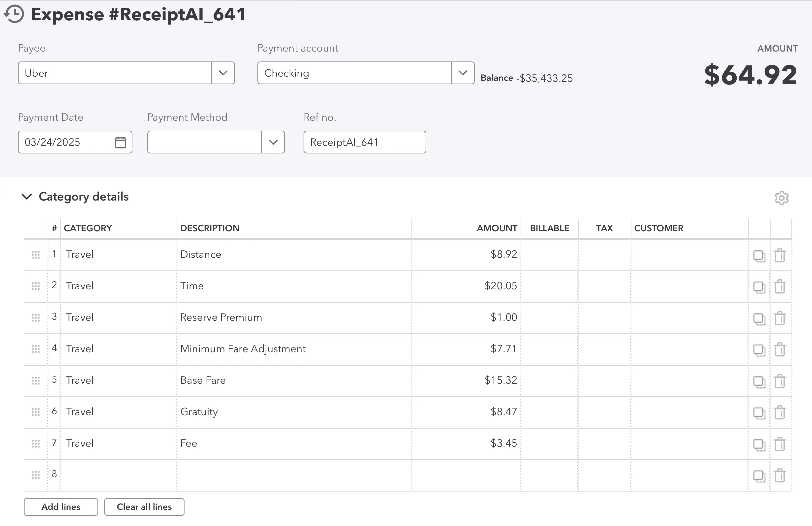The width and height of the screenshot is (812, 526).
Task: Open the Payment account dropdown arrow
Action: tap(463, 73)
